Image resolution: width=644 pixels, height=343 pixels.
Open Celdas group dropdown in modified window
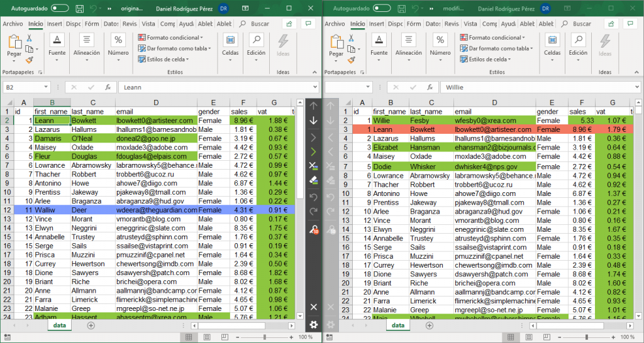tap(552, 60)
